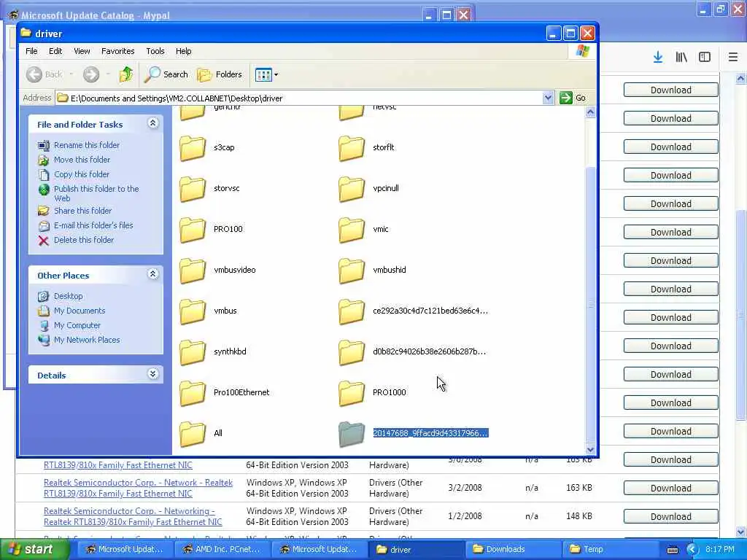Collapse the File and Folder Tasks panel
The image size is (747, 560).
click(153, 123)
